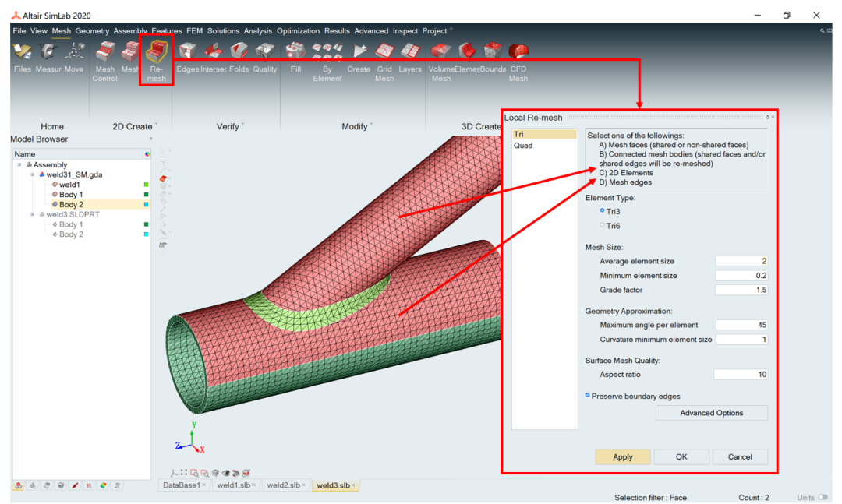Click color wheel icon in Name header

(x=147, y=154)
